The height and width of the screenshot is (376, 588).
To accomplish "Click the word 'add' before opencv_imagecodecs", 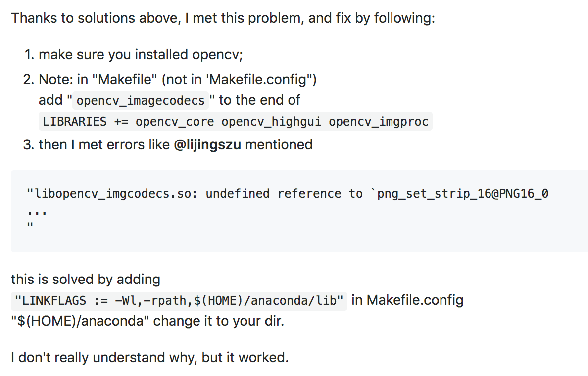I will pos(50,100).
